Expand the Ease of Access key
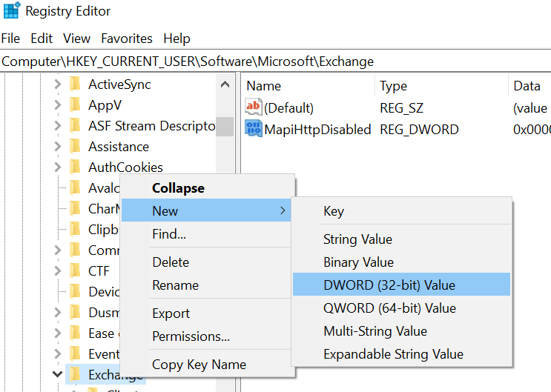This screenshot has width=551, height=392. [58, 333]
